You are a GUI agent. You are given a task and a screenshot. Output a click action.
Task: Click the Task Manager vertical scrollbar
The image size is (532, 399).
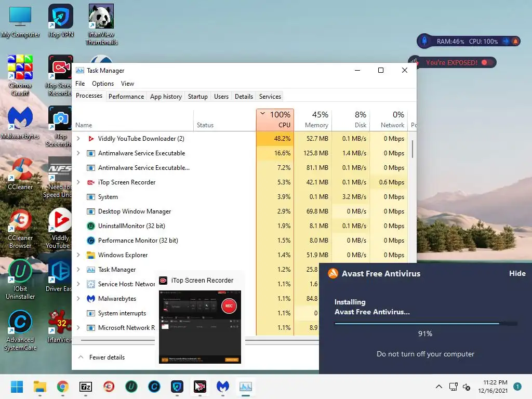coord(412,149)
